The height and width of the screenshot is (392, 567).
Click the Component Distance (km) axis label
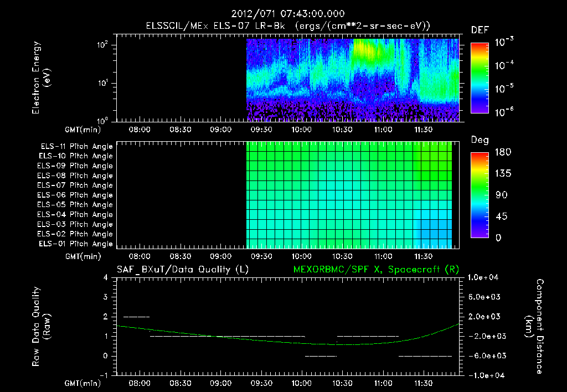tap(534, 326)
